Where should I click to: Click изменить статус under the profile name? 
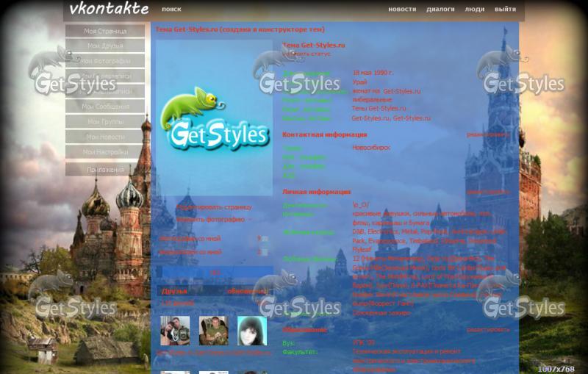click(x=306, y=54)
